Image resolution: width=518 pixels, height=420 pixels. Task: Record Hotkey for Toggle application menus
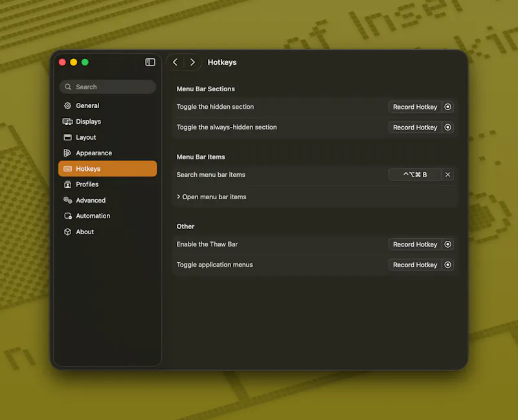415,265
